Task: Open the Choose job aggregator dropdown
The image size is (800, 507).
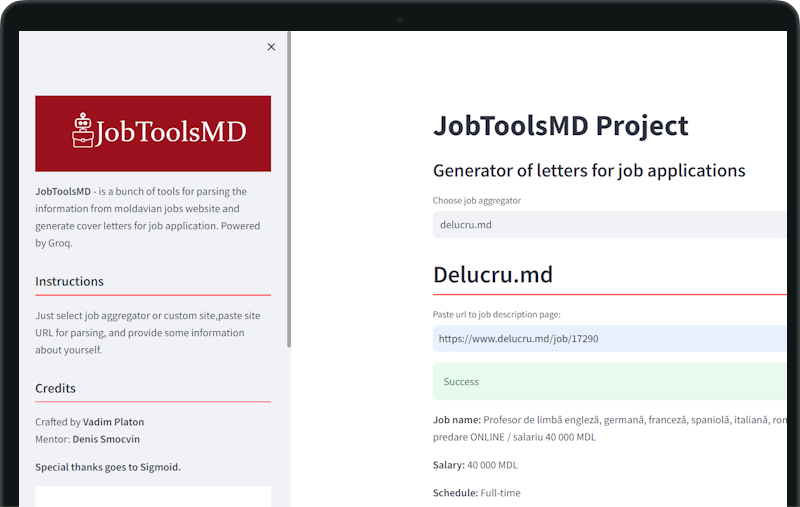Action: click(x=610, y=224)
